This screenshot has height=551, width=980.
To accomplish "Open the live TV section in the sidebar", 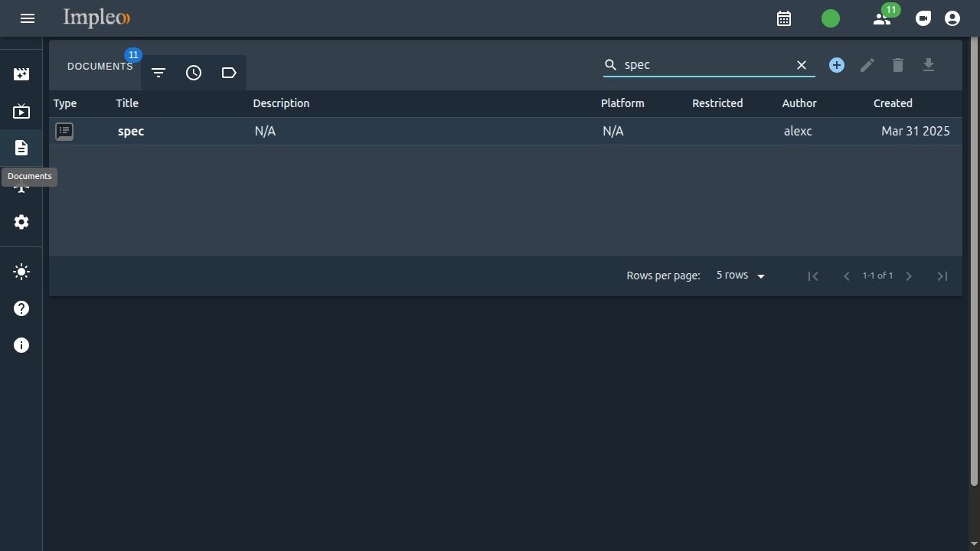I will tap(21, 112).
